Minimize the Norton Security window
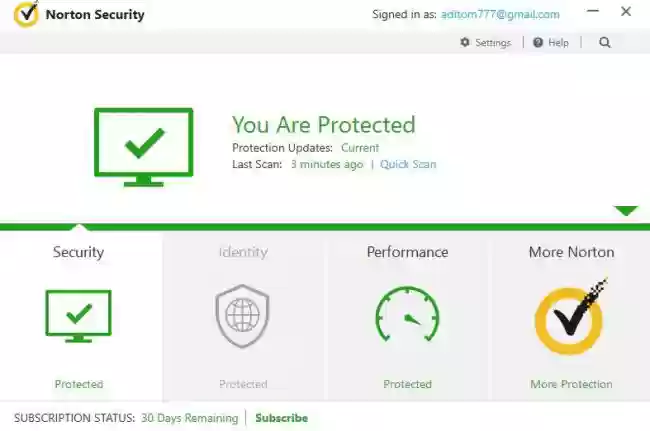 pos(593,11)
